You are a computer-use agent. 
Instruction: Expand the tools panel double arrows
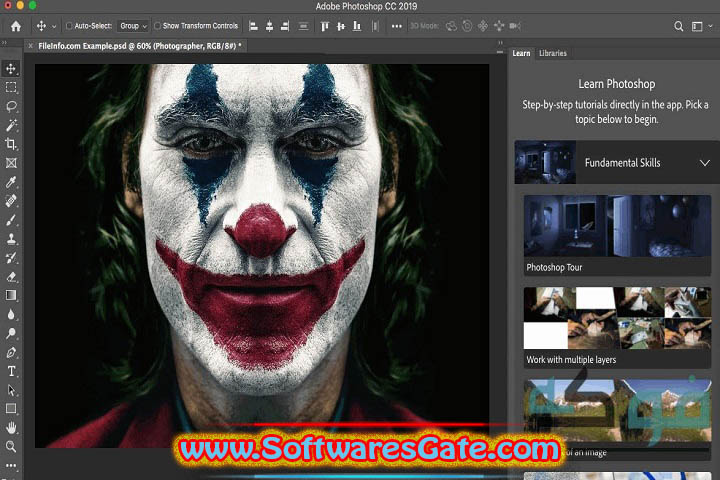(4, 43)
